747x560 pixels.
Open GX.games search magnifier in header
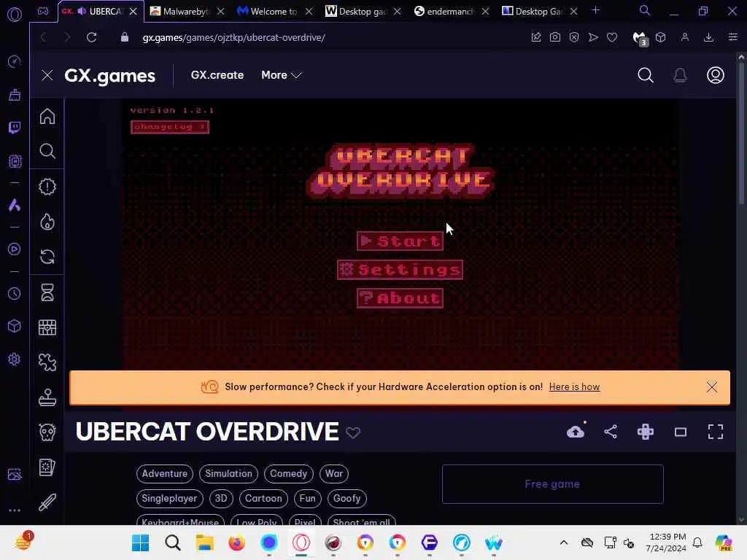coord(646,75)
